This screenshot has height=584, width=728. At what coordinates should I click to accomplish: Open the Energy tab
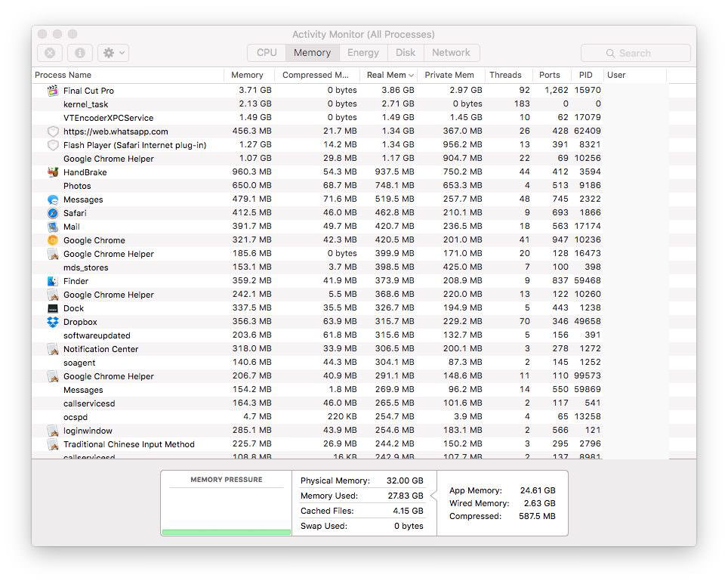pyautogui.click(x=363, y=53)
